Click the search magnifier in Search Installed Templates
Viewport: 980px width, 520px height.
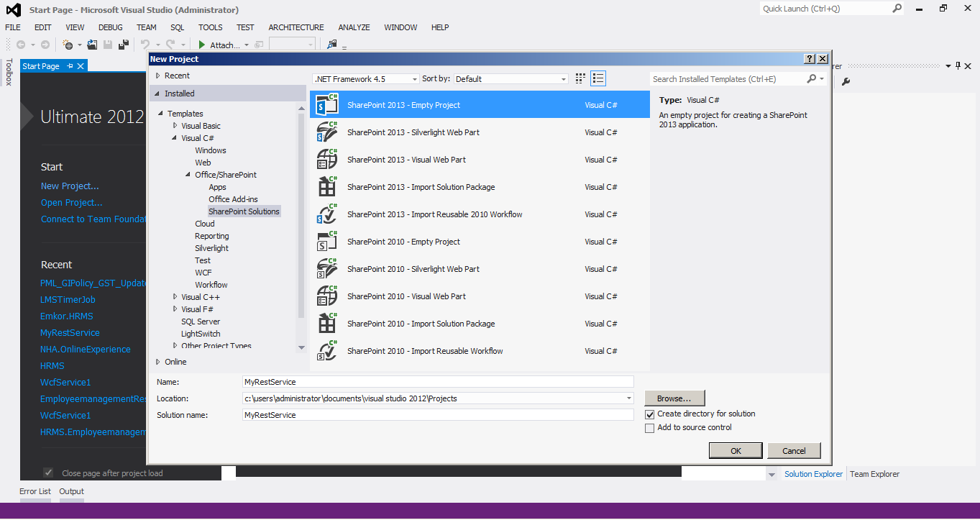(x=811, y=78)
